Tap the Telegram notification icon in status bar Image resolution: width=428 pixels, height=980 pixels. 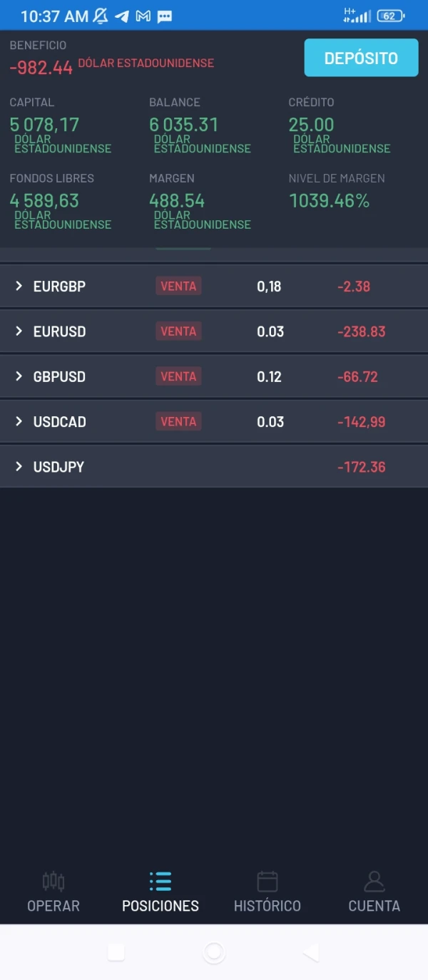click(122, 16)
